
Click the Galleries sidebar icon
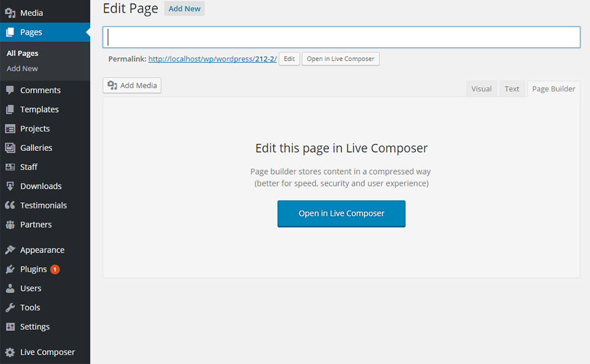pyautogui.click(x=10, y=147)
